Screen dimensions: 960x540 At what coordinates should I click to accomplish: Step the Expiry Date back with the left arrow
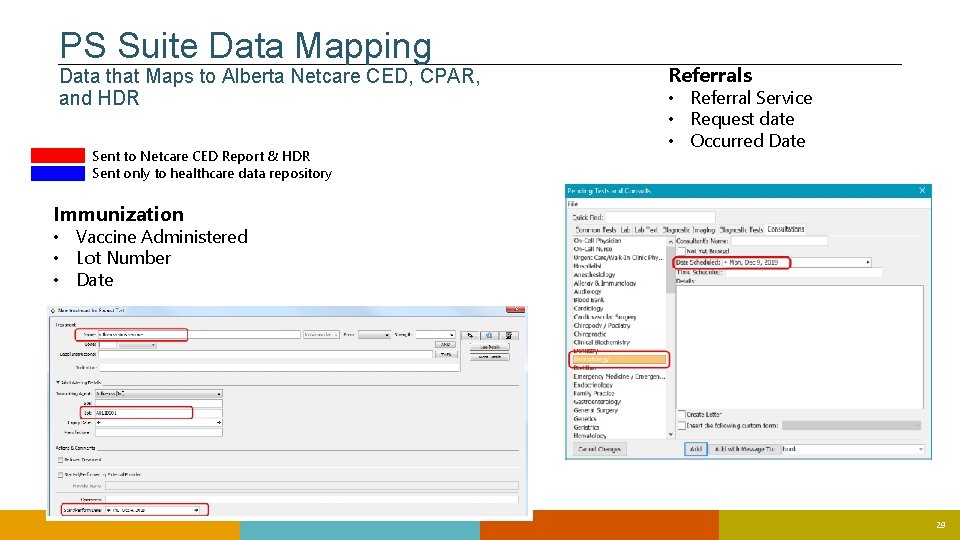click(x=99, y=422)
